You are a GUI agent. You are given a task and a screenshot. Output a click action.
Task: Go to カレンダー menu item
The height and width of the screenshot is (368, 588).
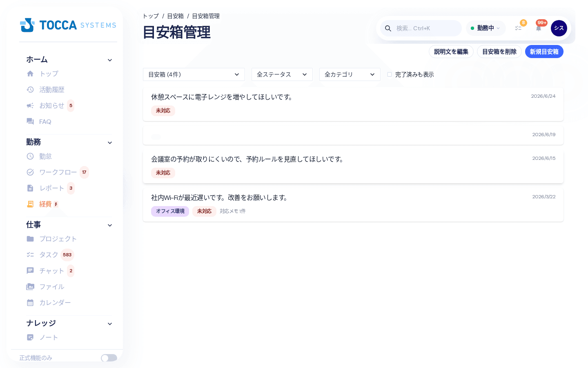55,303
